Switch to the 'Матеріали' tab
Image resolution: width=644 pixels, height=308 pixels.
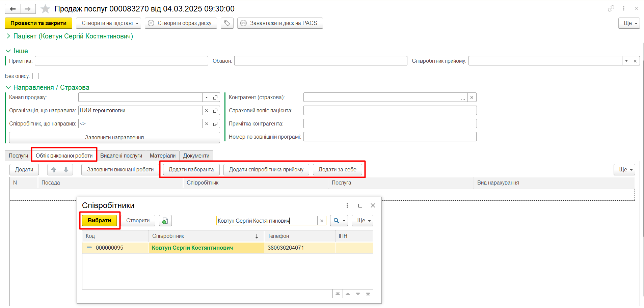click(x=162, y=156)
